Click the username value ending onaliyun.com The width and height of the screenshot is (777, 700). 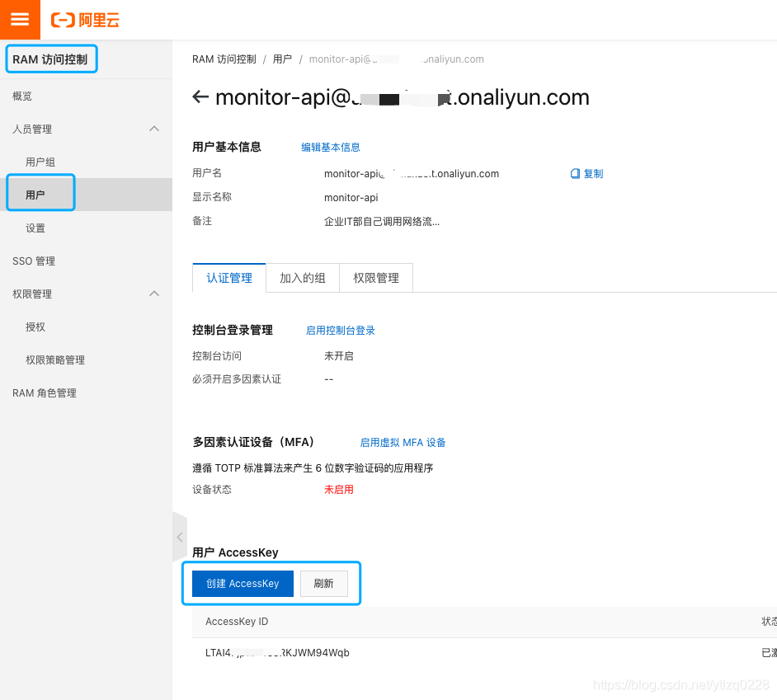coord(412,174)
